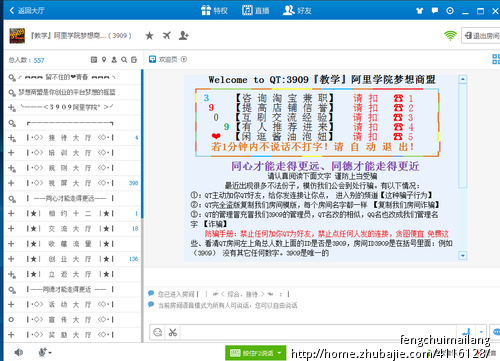Select the 同心才能走得更远 divider channel

coord(73,198)
